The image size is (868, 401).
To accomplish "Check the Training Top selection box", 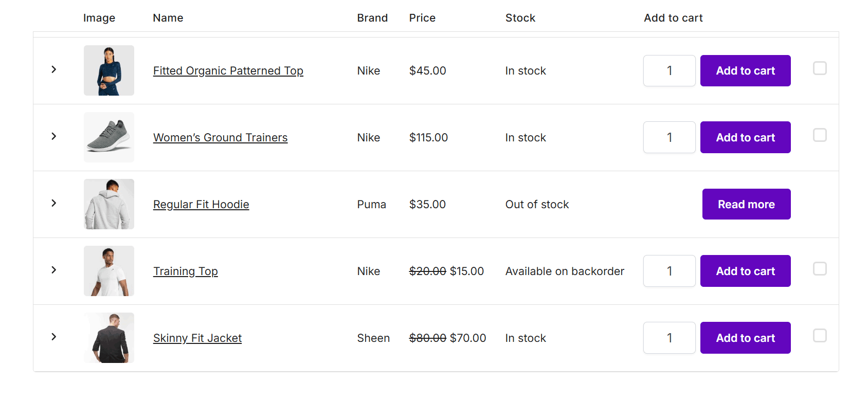I will [820, 269].
